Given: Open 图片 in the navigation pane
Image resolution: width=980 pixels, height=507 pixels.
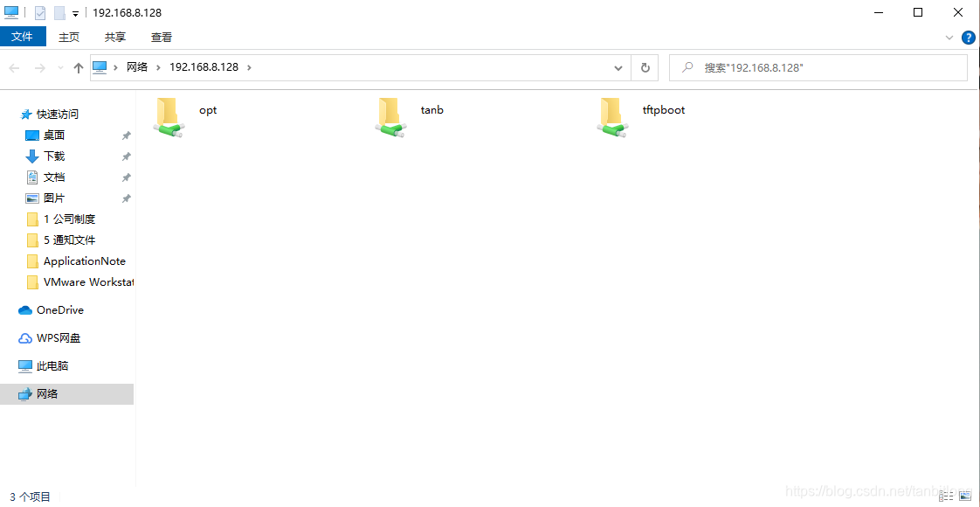Looking at the screenshot, I should click(54, 198).
